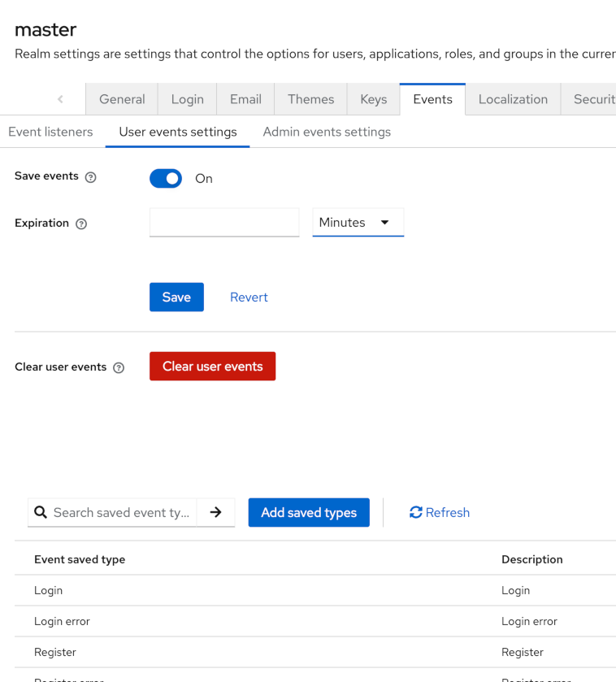
Task: Click the Login description cell
Action: point(515,590)
